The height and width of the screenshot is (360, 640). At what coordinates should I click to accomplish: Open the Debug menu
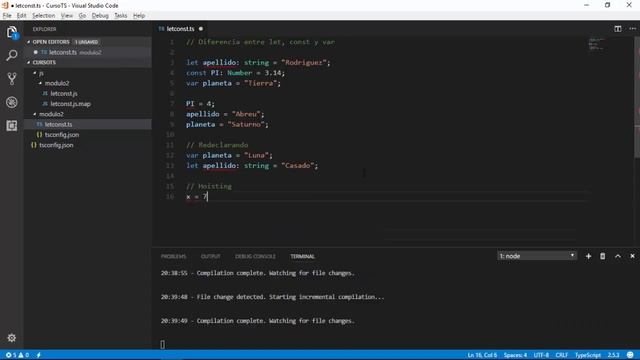tap(100, 16)
